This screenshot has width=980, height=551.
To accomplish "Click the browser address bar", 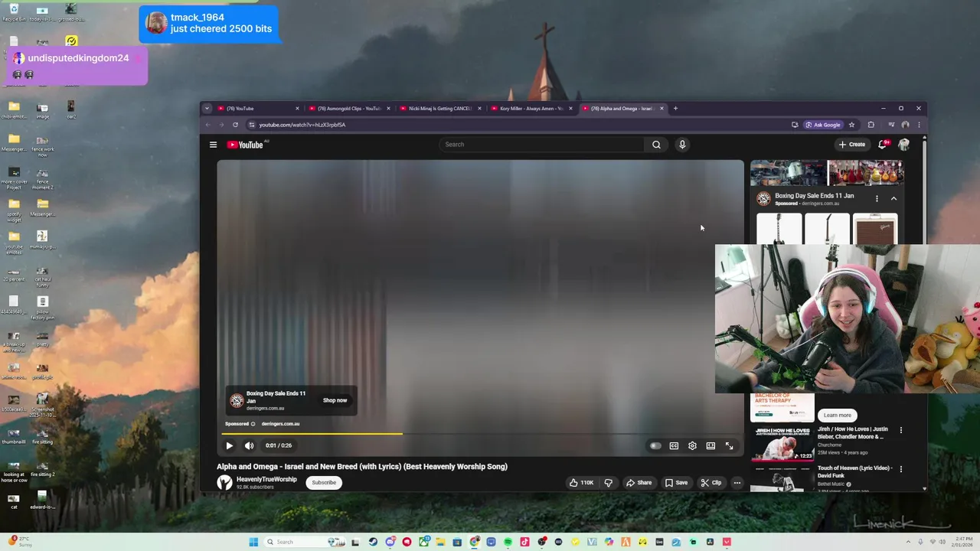I will pyautogui.click(x=521, y=125).
